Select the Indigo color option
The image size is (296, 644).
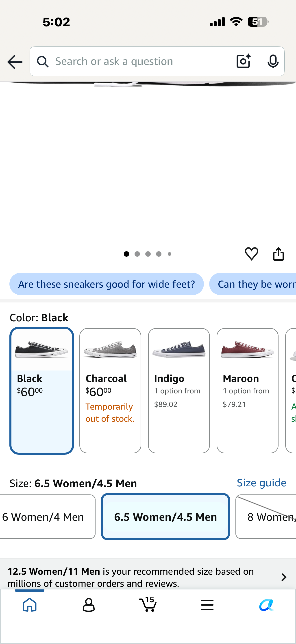pos(179,390)
